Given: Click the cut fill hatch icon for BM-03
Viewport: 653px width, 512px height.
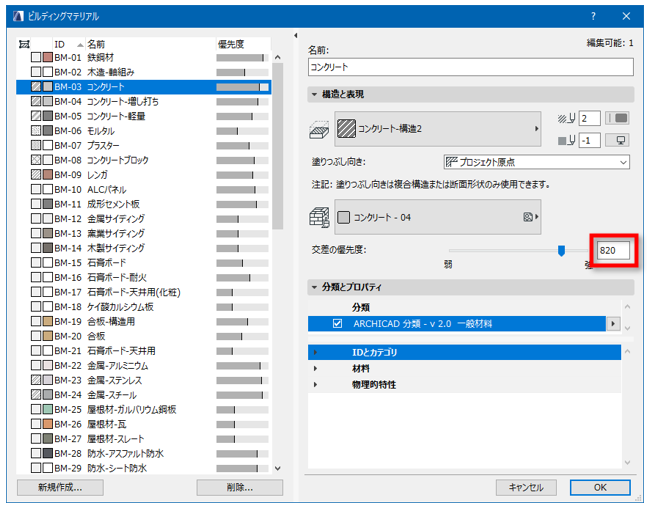Looking at the screenshot, I should point(36,87).
